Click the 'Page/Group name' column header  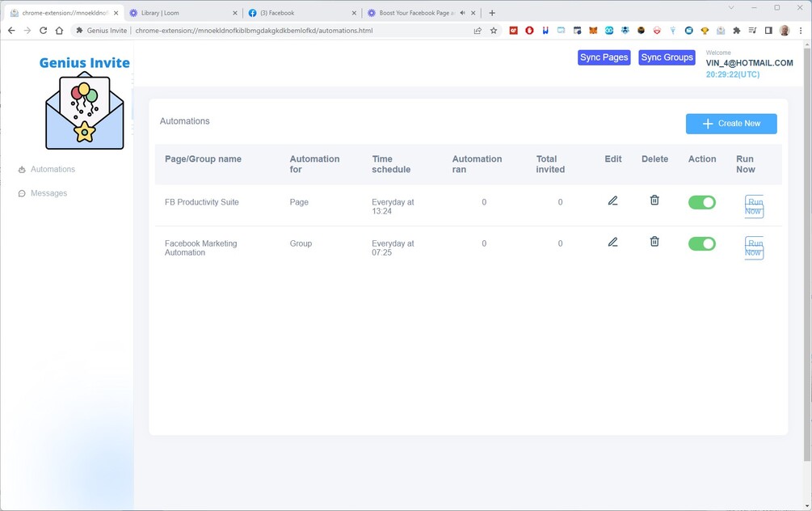point(203,159)
